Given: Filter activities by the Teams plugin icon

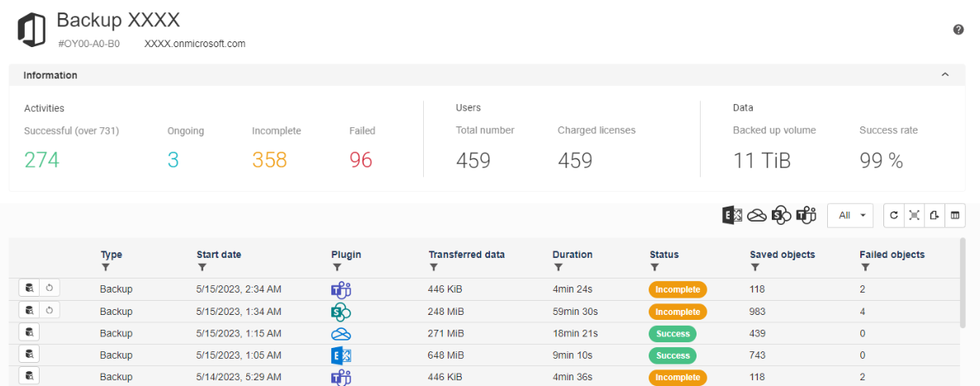Looking at the screenshot, I should coord(806,215).
